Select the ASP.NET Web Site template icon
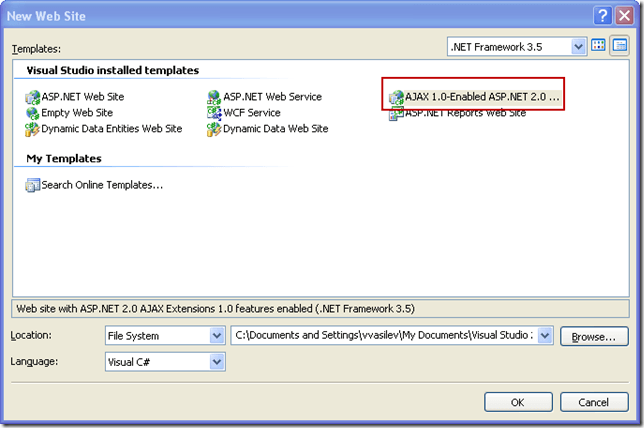Screen dimensions: 644x428 33,97
